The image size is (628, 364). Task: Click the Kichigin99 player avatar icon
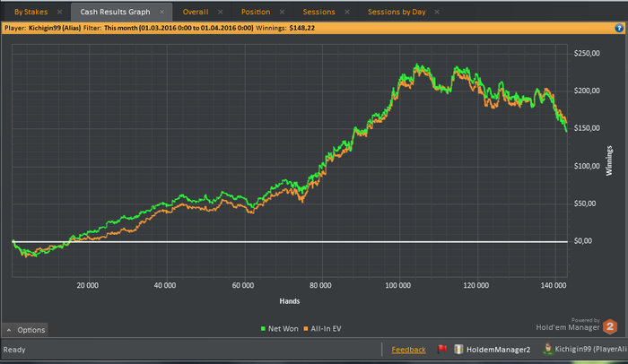point(546,349)
